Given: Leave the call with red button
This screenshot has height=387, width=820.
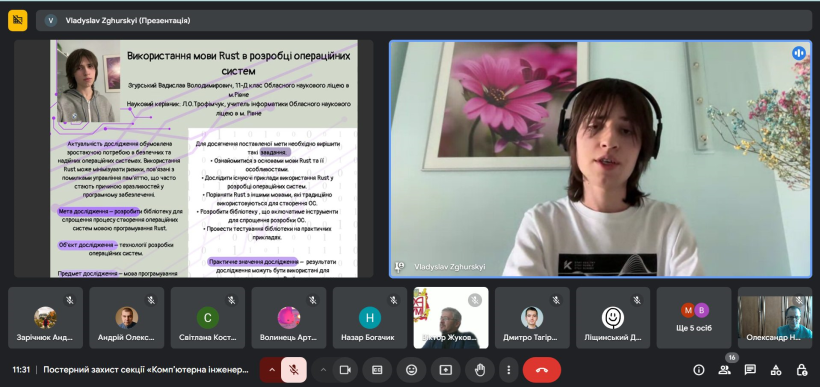Looking at the screenshot, I should (542, 370).
